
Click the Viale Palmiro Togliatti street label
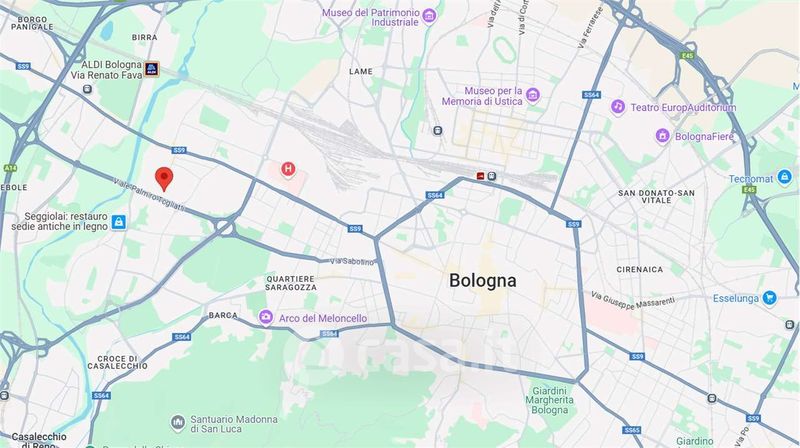pyautogui.click(x=148, y=196)
